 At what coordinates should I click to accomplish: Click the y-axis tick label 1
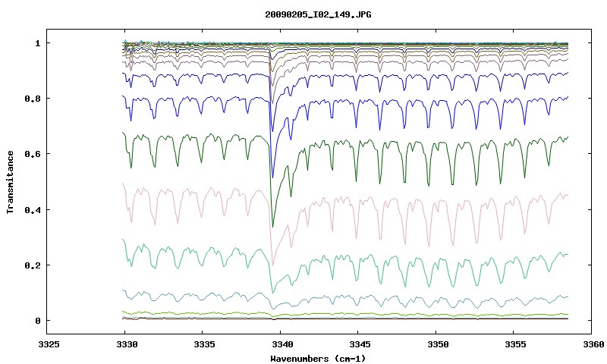tap(37, 43)
